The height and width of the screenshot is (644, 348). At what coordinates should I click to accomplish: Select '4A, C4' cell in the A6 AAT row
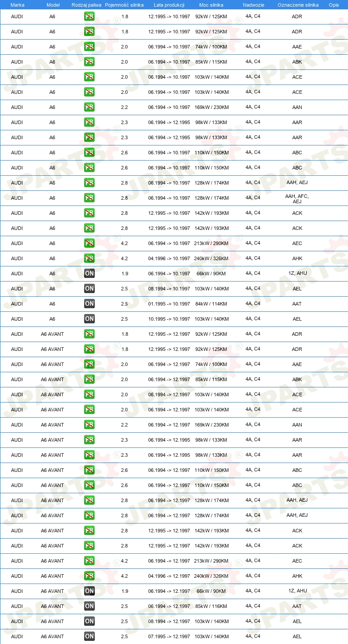coord(253,304)
